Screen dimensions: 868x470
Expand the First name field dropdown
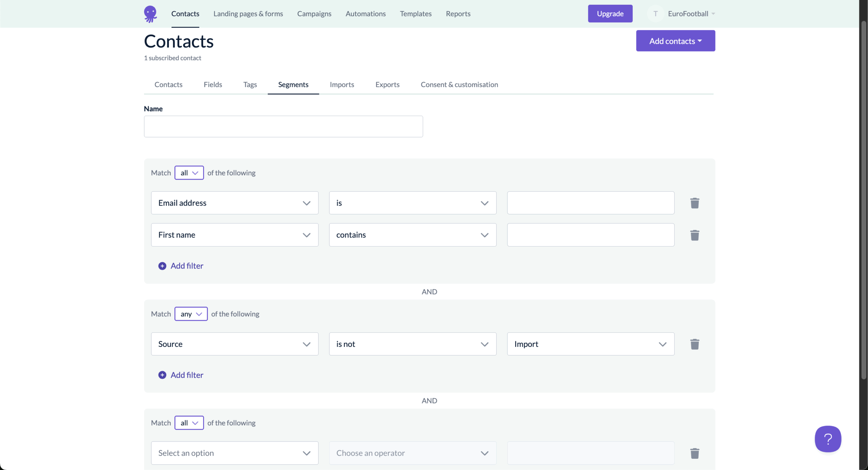(x=235, y=235)
